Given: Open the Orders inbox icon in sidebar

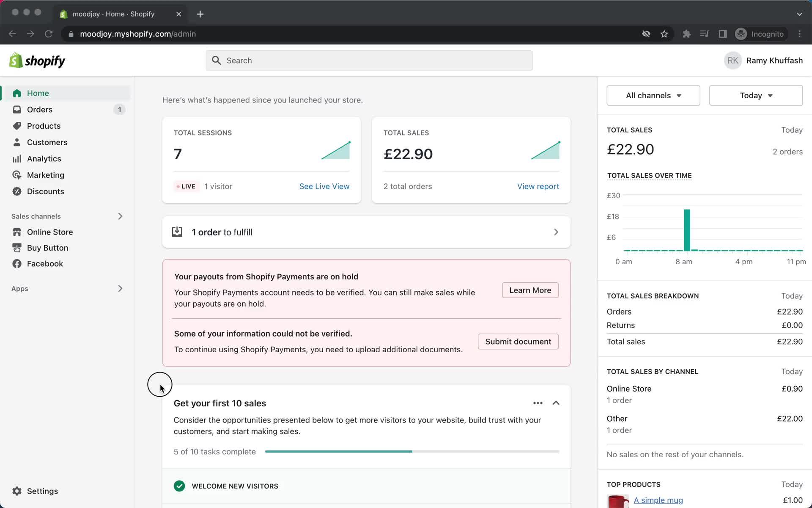Looking at the screenshot, I should [x=17, y=110].
